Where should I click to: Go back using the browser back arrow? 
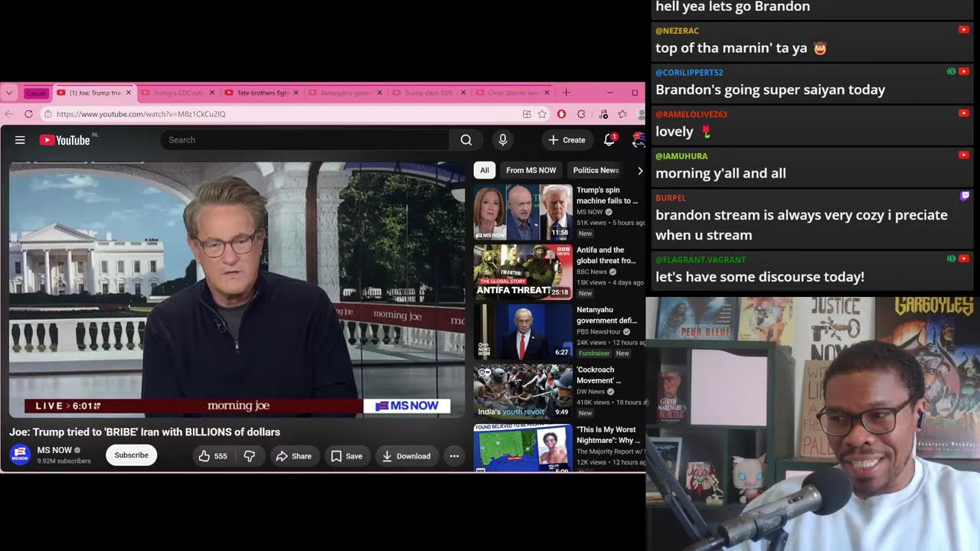pos(9,114)
